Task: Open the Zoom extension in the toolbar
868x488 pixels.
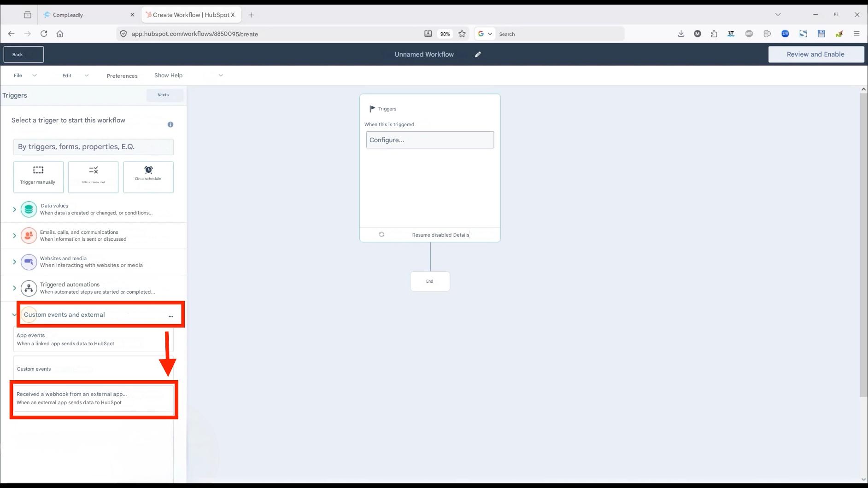Action: [786, 34]
